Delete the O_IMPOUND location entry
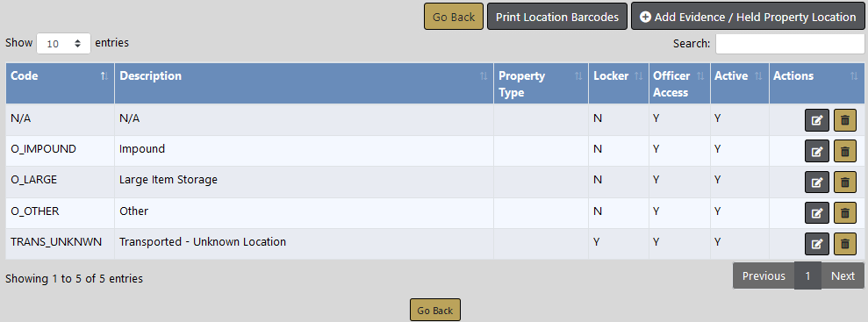 pos(845,151)
